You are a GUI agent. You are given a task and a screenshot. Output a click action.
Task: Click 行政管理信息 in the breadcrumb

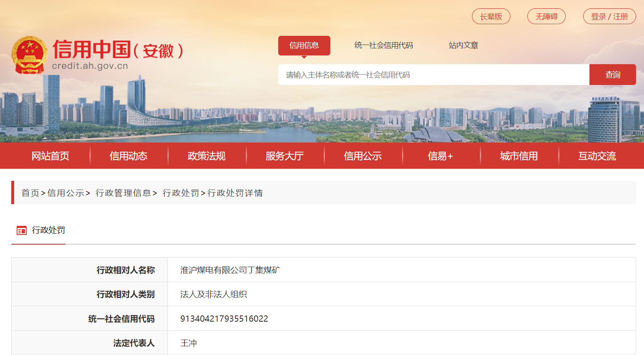pyautogui.click(x=123, y=193)
